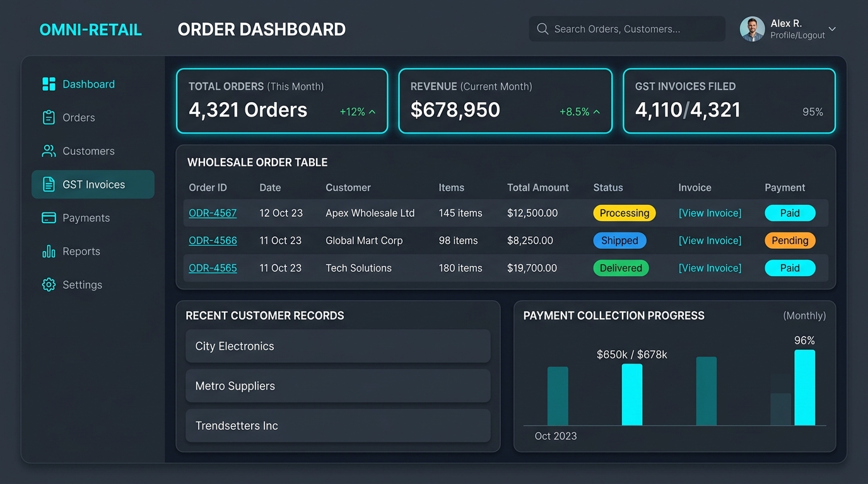Go to Orders in the sidebar
Screen dimensions: 868x484
tap(79, 117)
